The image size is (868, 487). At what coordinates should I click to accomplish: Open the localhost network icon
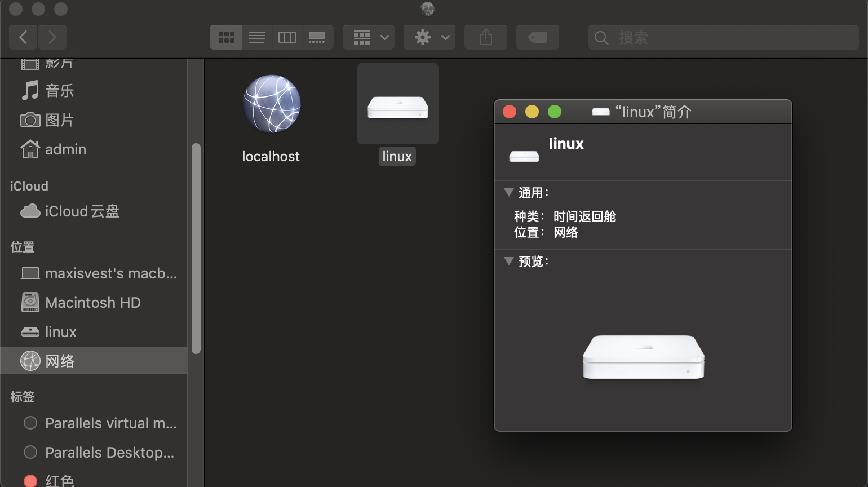pos(272,104)
